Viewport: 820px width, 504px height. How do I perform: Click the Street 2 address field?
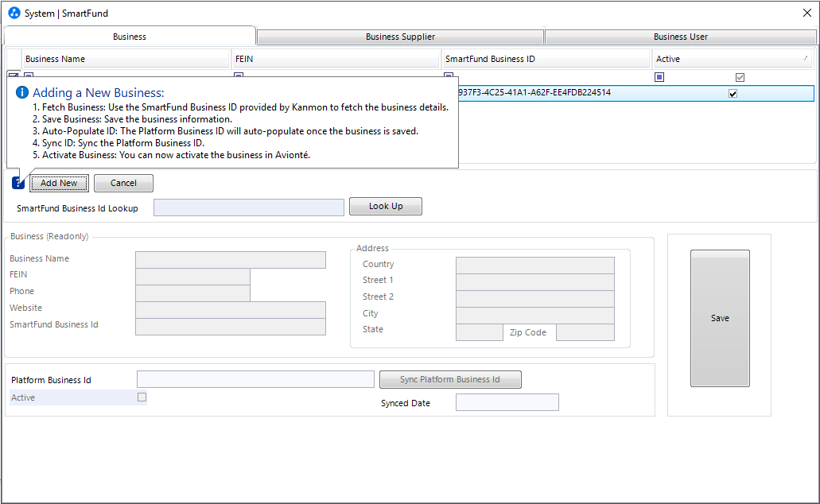(535, 299)
